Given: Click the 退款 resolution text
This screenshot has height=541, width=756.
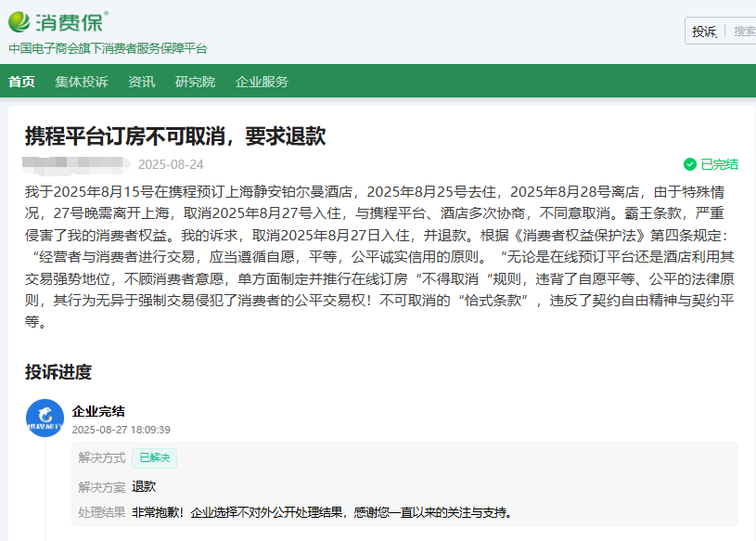Looking at the screenshot, I should click(x=144, y=486).
